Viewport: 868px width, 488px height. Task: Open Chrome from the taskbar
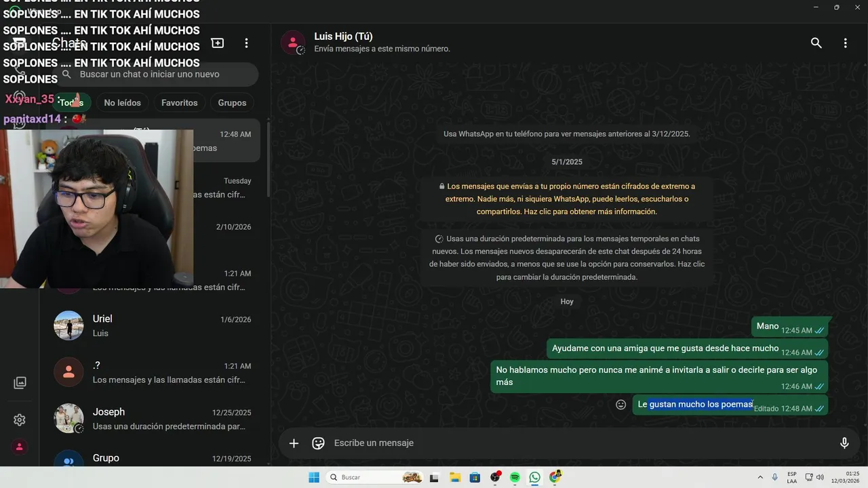point(555,477)
